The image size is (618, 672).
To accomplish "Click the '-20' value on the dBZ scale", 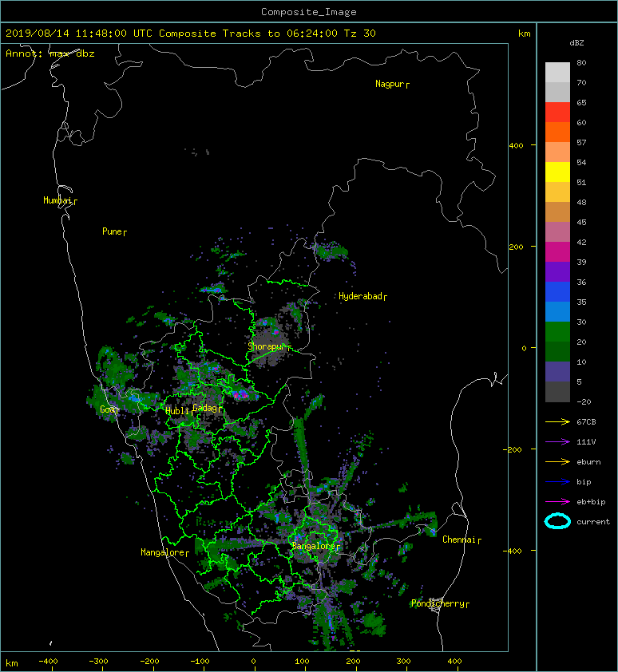I will [584, 401].
